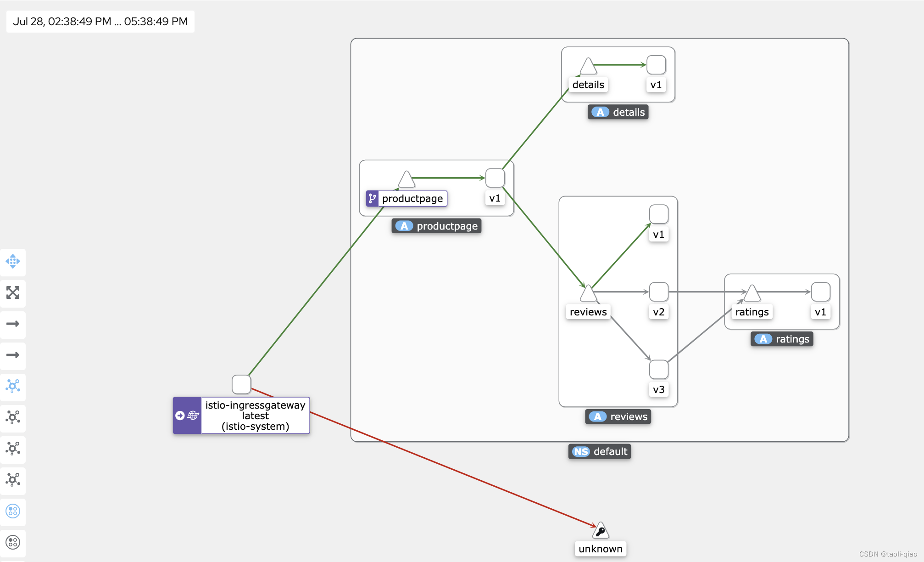Viewport: 924px width, 562px height.
Task: Click the istio-ingressgateway latest node label
Action: 255,416
